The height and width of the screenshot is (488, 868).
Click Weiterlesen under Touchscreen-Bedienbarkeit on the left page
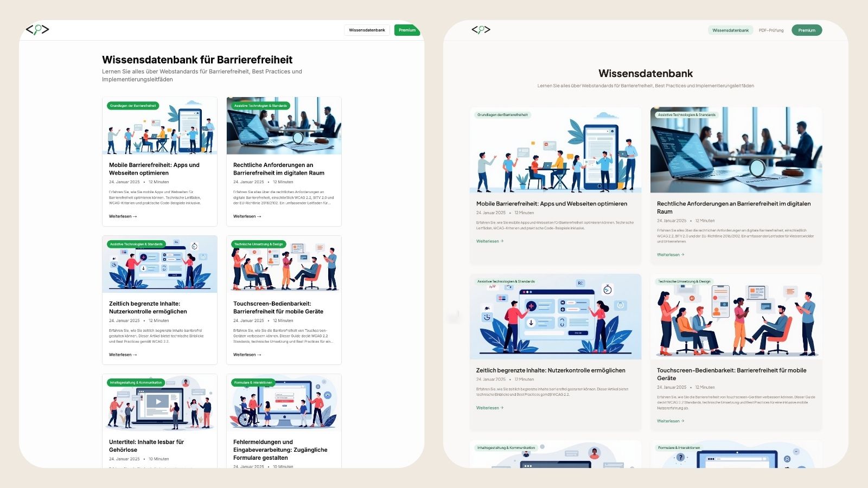click(247, 355)
